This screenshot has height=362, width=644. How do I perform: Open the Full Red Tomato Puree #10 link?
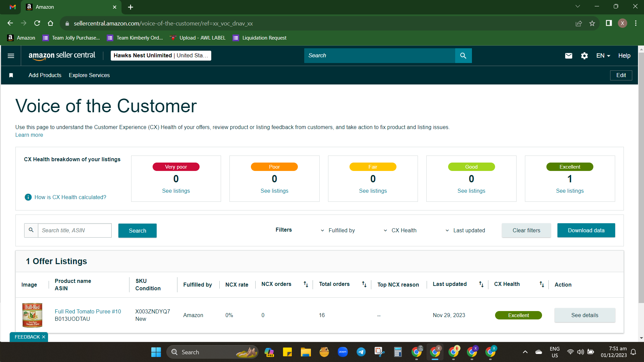[88, 311]
